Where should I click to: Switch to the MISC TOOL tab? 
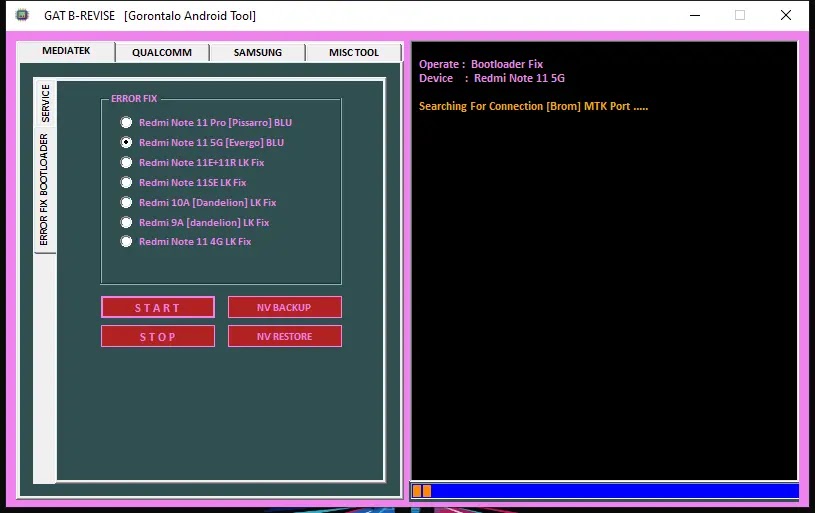[x=353, y=52]
